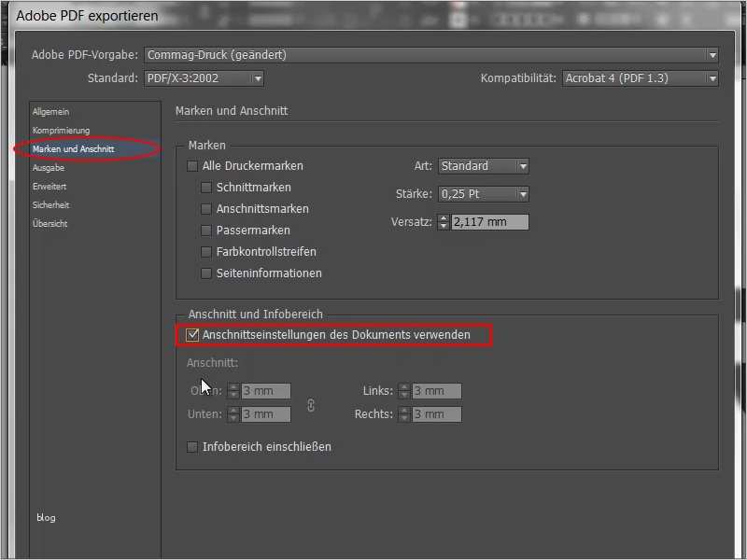Toggle the chain link icon for bleed values
The width and height of the screenshot is (747, 560).
pyautogui.click(x=311, y=405)
